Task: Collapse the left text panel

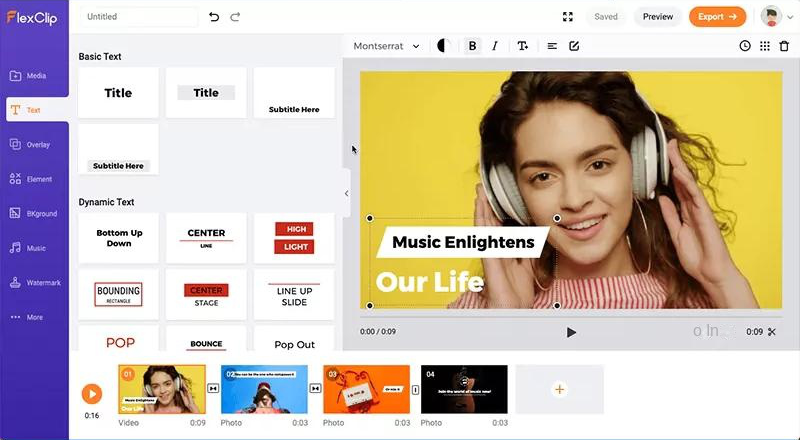Action: click(347, 194)
